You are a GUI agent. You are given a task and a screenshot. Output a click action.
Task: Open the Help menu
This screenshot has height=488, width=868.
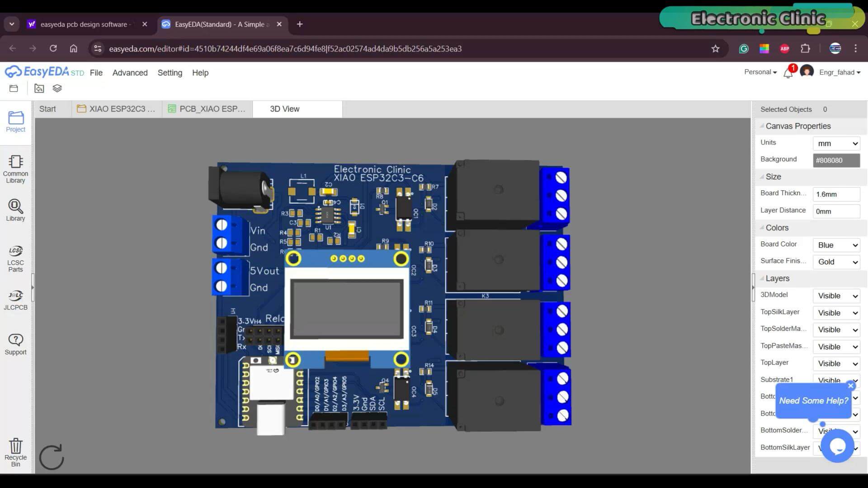(200, 73)
